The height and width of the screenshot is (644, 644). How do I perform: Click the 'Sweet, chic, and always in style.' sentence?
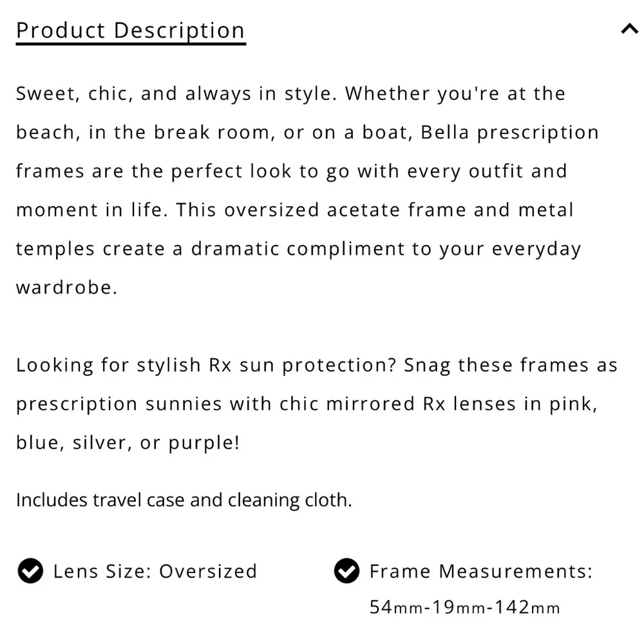point(176,94)
